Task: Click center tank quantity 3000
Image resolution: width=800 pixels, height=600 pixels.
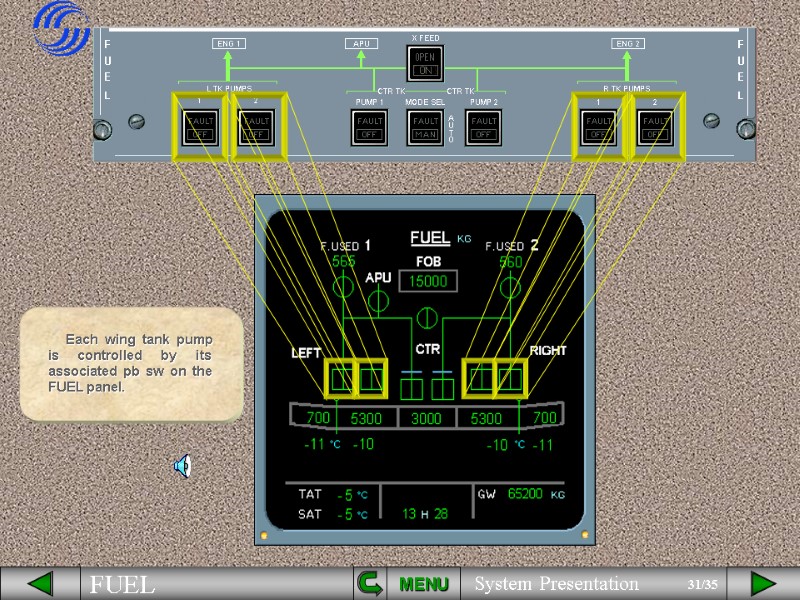Action: (x=427, y=418)
